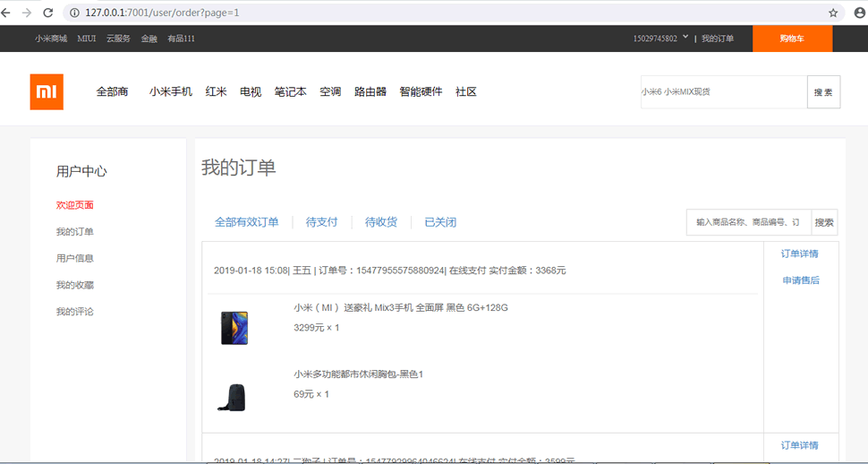Open the 全部商 navigation menu
This screenshot has width=868, height=464.
click(x=113, y=92)
